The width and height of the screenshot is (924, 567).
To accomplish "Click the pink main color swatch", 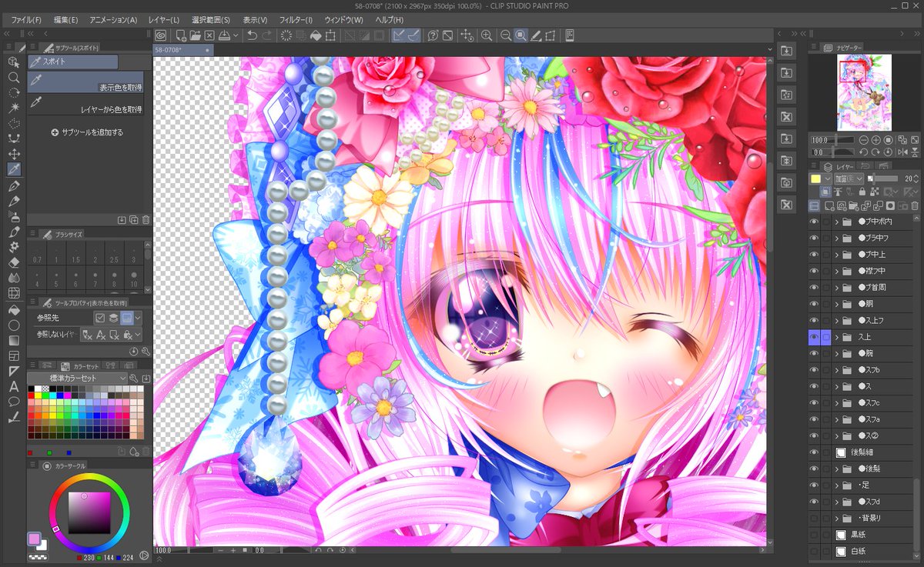I will [34, 538].
